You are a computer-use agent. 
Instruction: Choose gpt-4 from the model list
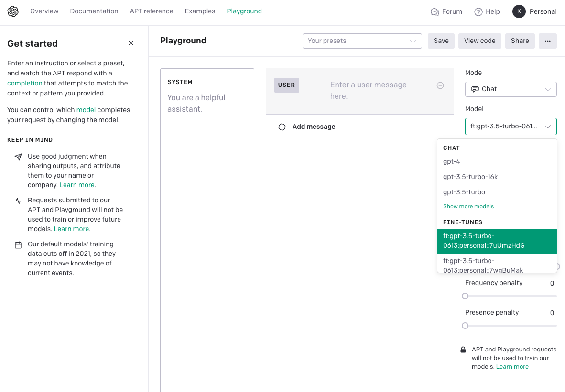497,162
